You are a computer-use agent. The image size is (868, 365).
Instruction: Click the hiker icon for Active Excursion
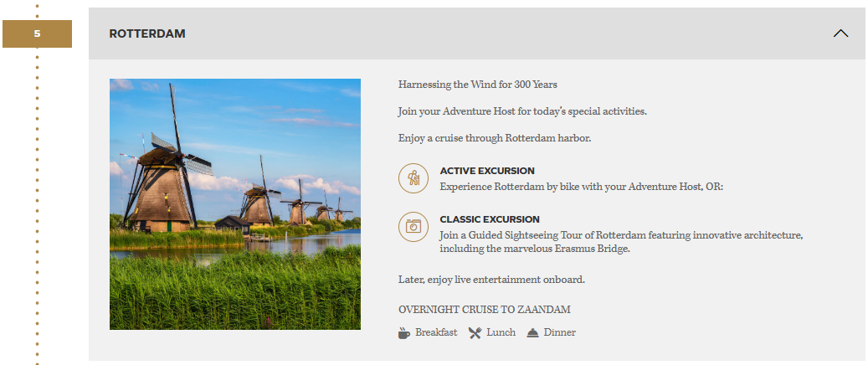click(413, 178)
